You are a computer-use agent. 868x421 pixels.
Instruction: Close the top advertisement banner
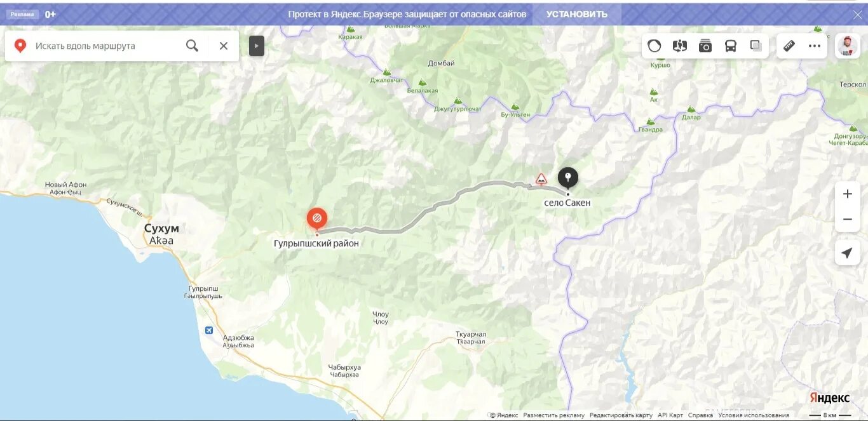857,14
